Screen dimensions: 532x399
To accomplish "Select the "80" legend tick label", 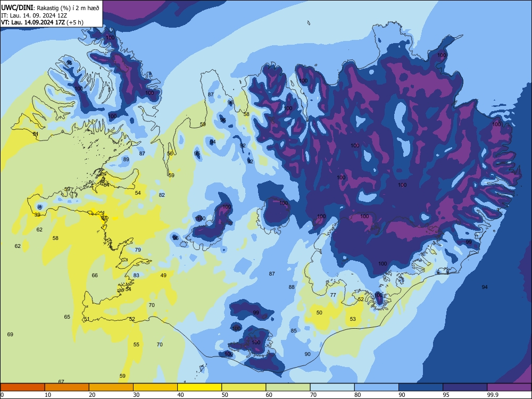I will tap(358, 395).
